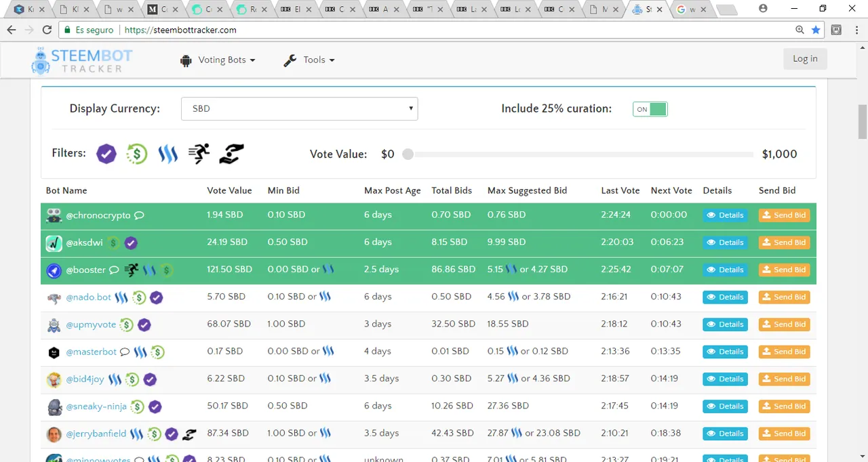Viewport: 868px width, 462px height.
Task: Click the Steem icon in @booster Min Bid
Action: click(x=328, y=269)
